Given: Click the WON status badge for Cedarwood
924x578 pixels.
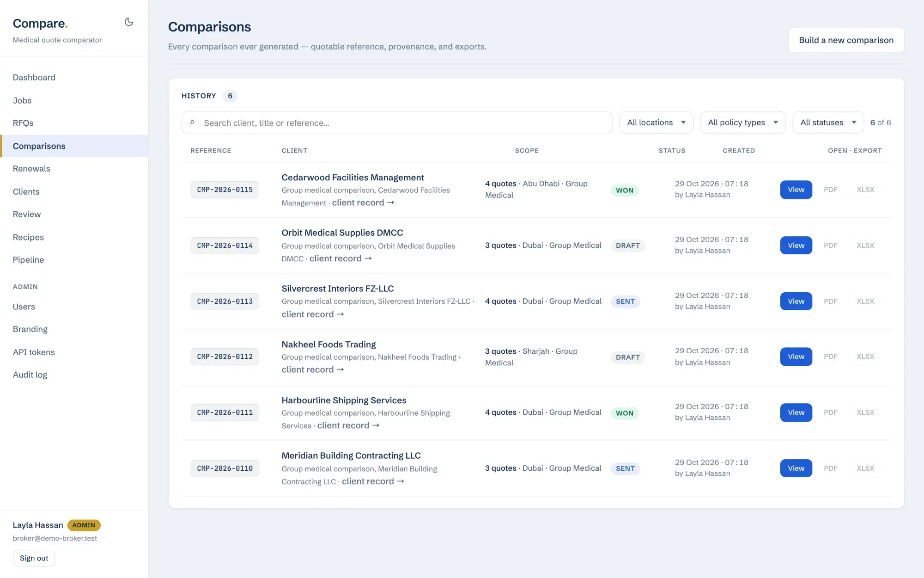Looking at the screenshot, I should [625, 191].
